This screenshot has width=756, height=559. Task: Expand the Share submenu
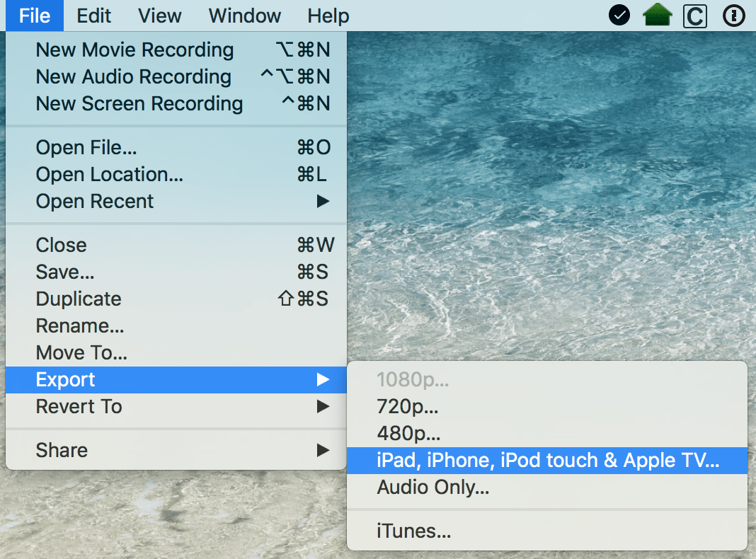click(176, 450)
